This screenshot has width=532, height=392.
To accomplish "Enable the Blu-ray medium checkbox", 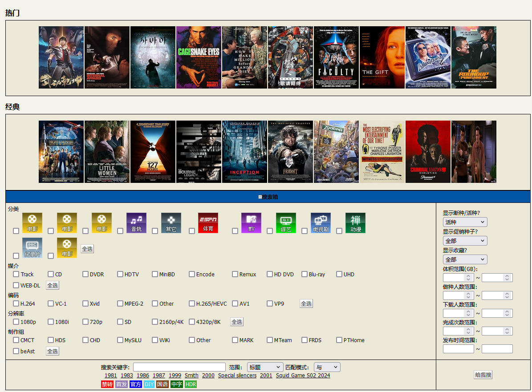I will point(305,274).
